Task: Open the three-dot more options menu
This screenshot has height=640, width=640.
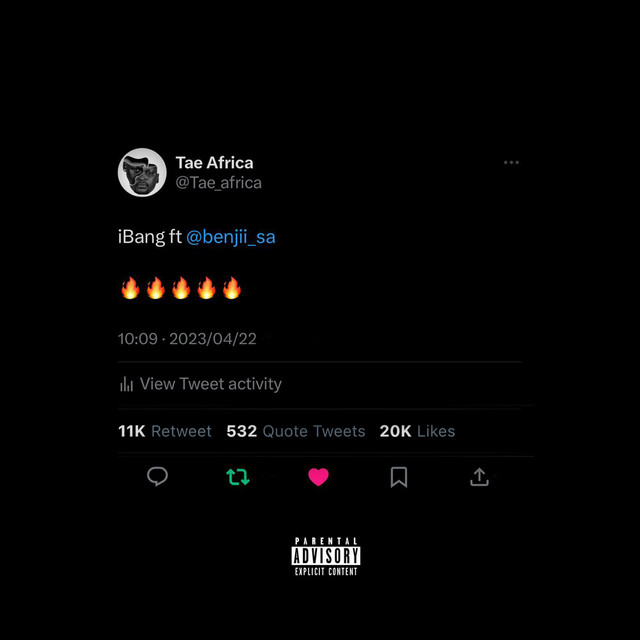Action: [x=511, y=162]
